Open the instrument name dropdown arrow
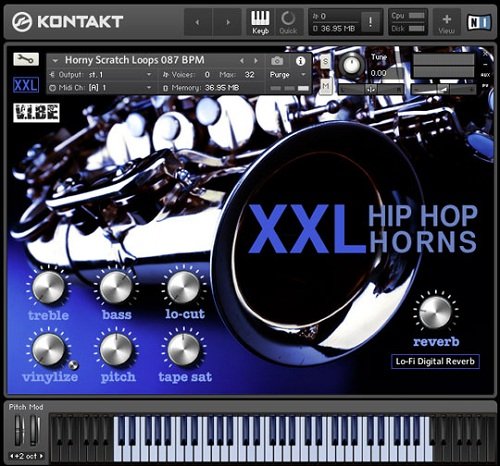The image size is (500, 466). pyautogui.click(x=55, y=61)
